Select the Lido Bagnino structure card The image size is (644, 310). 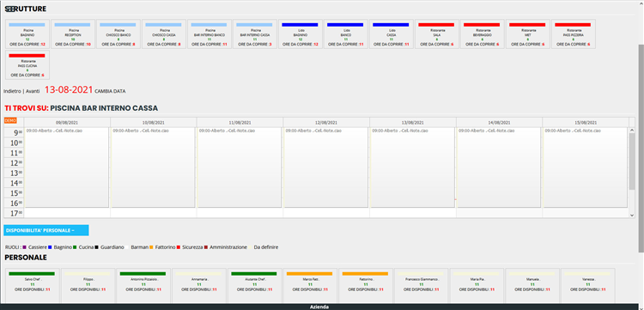coord(301,34)
